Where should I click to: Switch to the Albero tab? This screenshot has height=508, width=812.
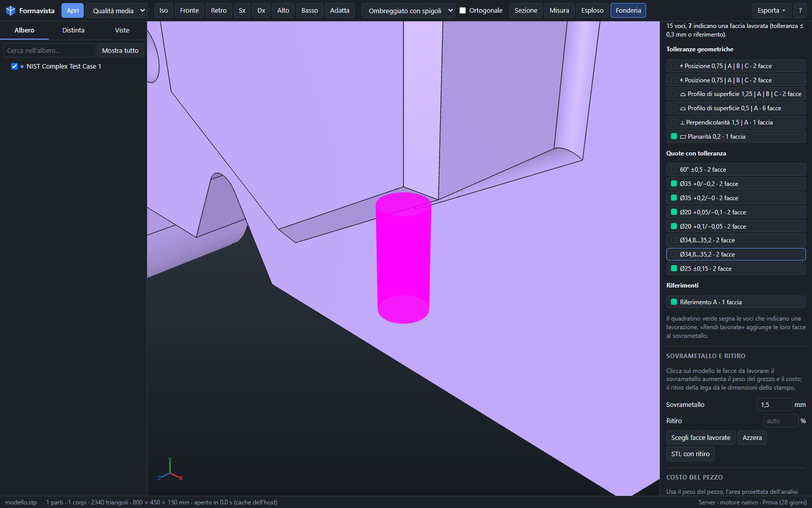[24, 30]
